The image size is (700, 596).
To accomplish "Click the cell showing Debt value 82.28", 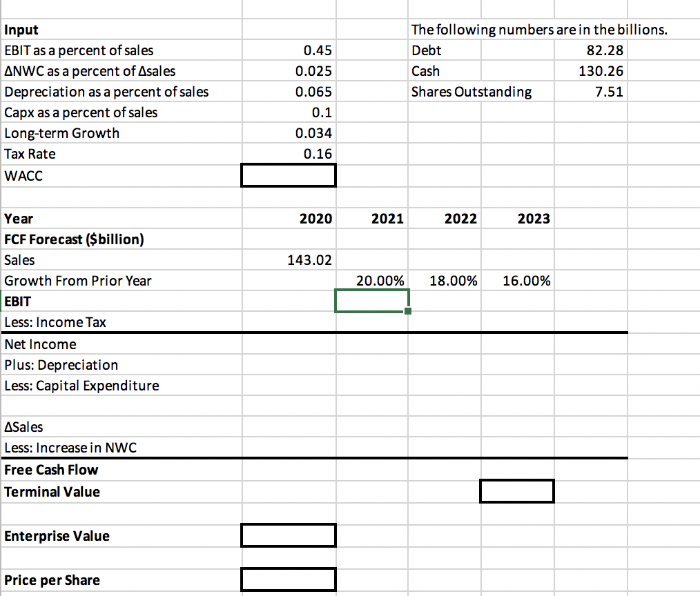I will (590, 50).
